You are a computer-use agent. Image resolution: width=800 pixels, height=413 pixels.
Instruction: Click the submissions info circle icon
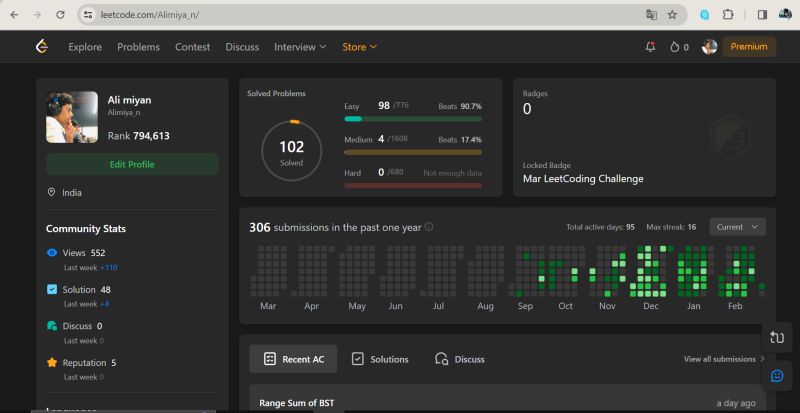point(429,227)
